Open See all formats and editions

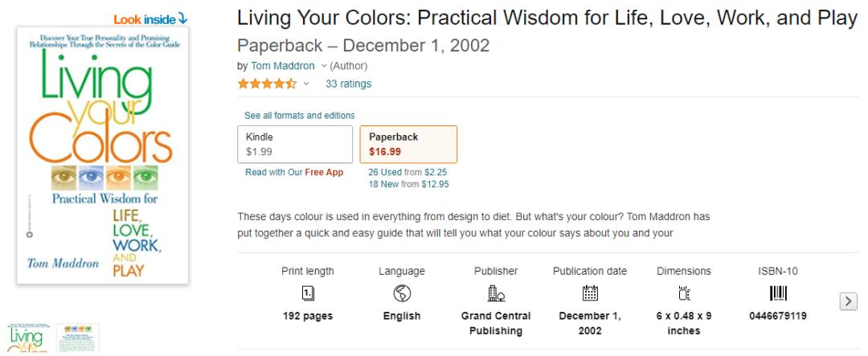point(299,116)
